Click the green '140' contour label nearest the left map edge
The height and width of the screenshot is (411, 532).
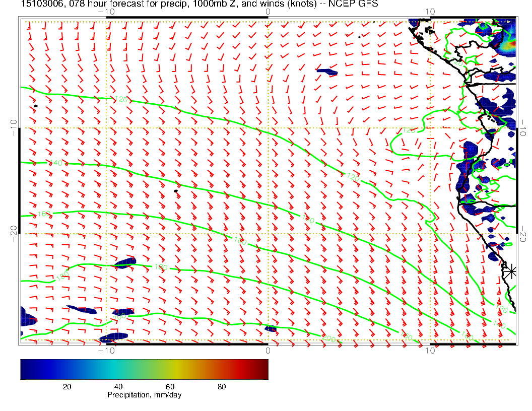click(56, 163)
